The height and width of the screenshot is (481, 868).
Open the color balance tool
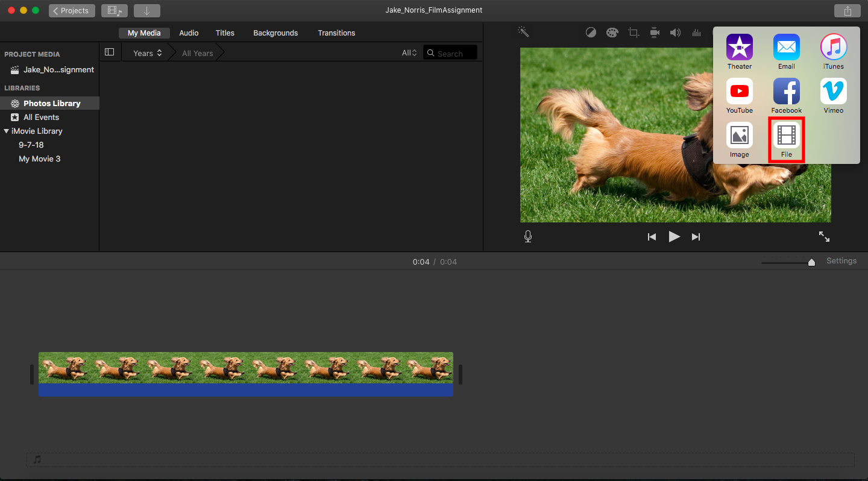591,33
